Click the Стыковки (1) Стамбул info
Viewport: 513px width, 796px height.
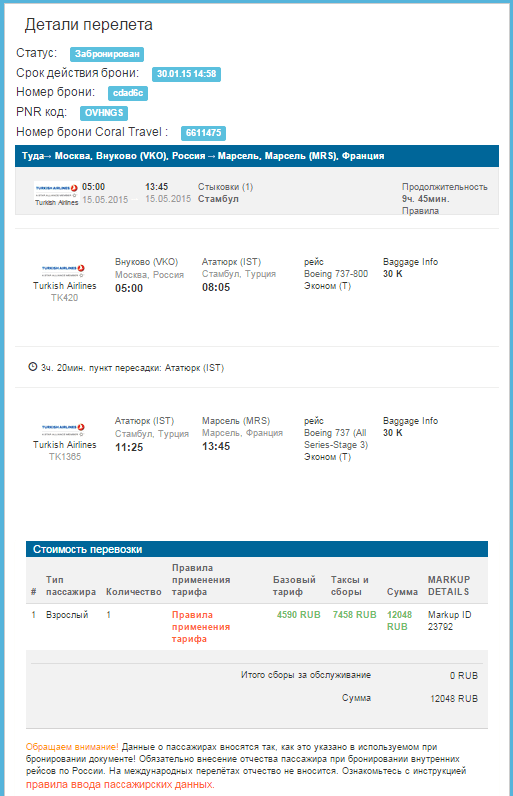pyautogui.click(x=225, y=193)
